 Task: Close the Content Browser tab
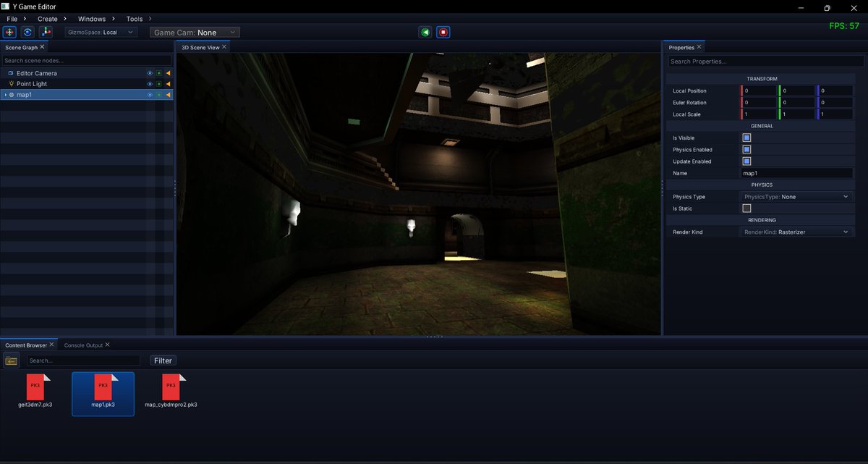pyautogui.click(x=52, y=345)
